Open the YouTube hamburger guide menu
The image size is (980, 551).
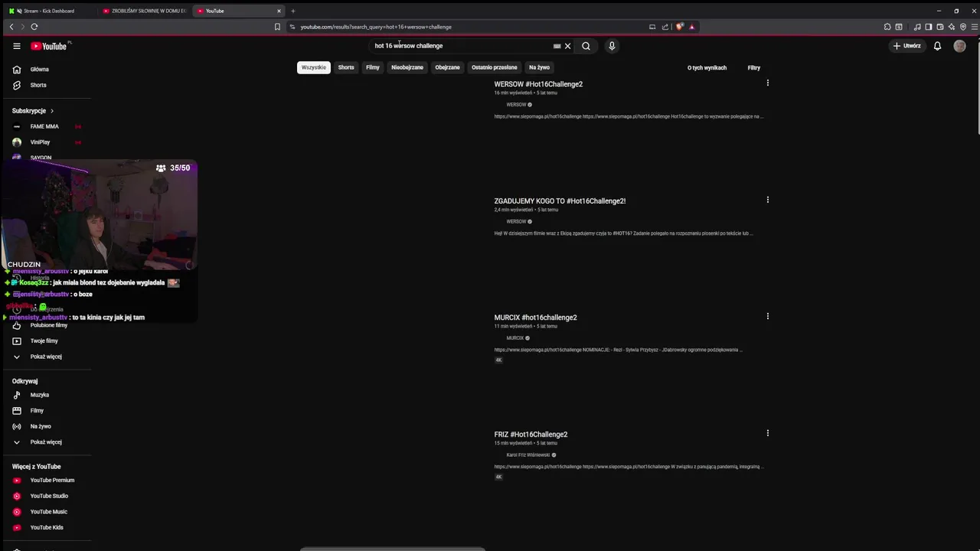[16, 46]
